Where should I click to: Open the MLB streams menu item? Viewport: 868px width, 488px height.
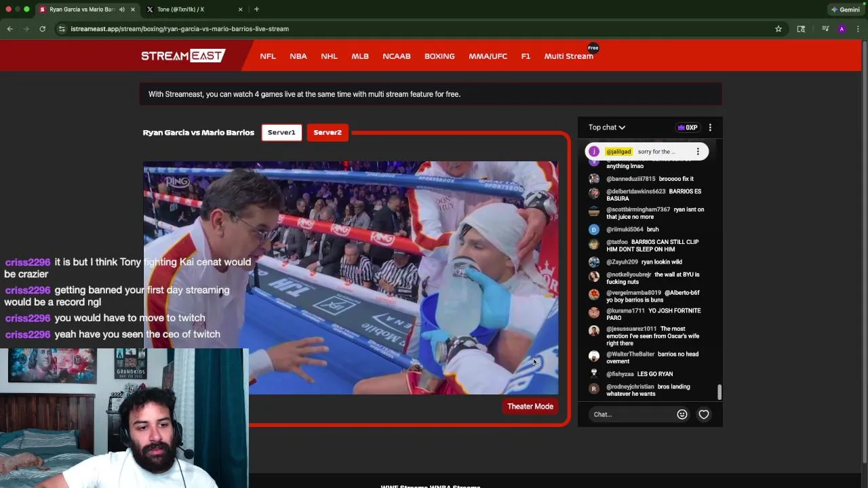(x=360, y=56)
